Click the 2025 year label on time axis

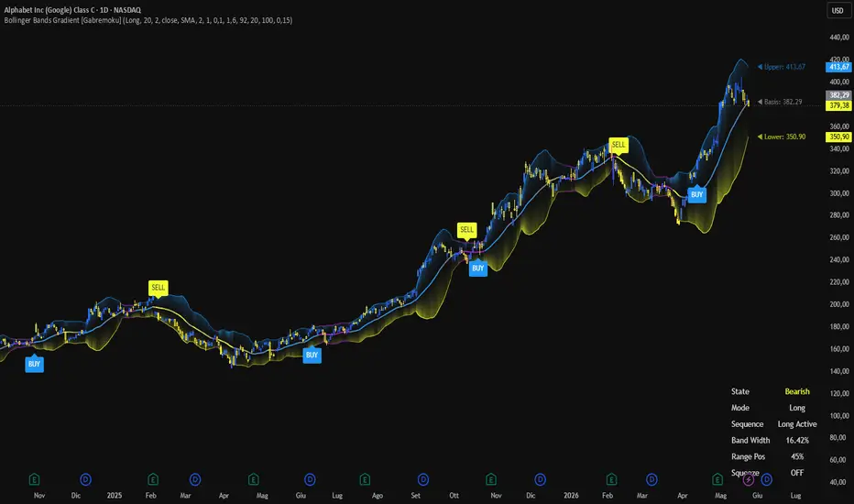coord(115,495)
